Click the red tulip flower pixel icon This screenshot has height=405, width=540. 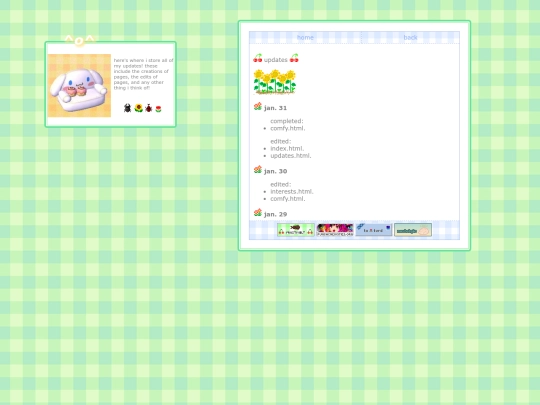(158, 109)
